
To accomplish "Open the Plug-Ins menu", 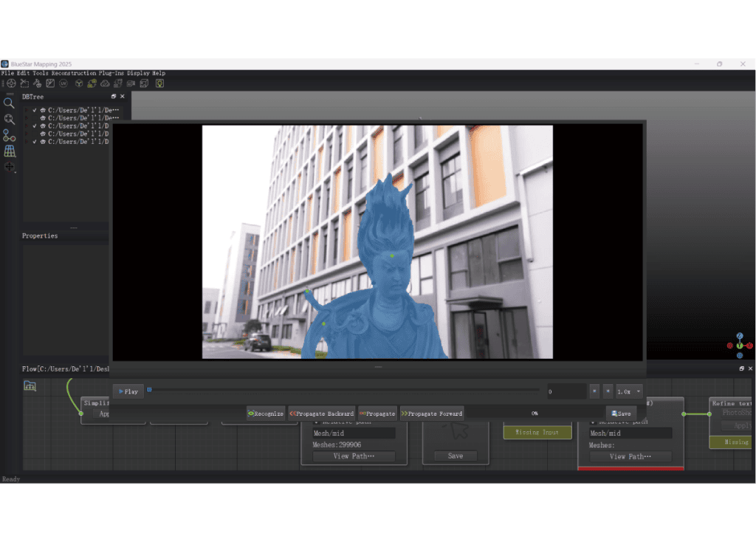I will click(111, 73).
